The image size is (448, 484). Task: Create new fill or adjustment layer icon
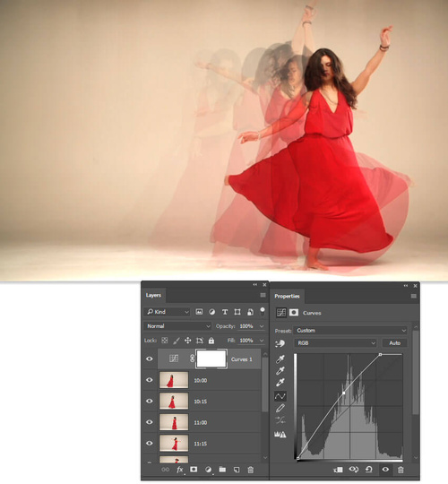click(x=208, y=470)
